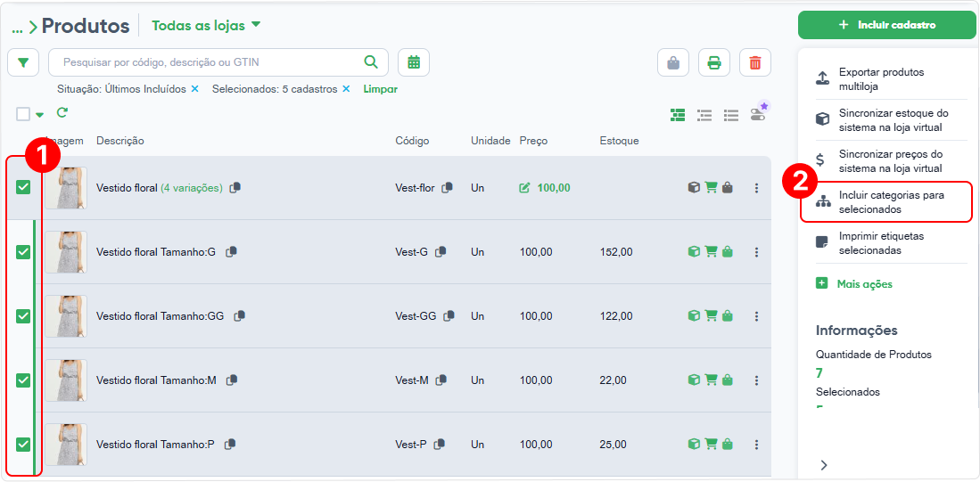Screen dimensions: 980x482
Task: Click the Quantidade de Produtos value 7
Action: (x=819, y=373)
